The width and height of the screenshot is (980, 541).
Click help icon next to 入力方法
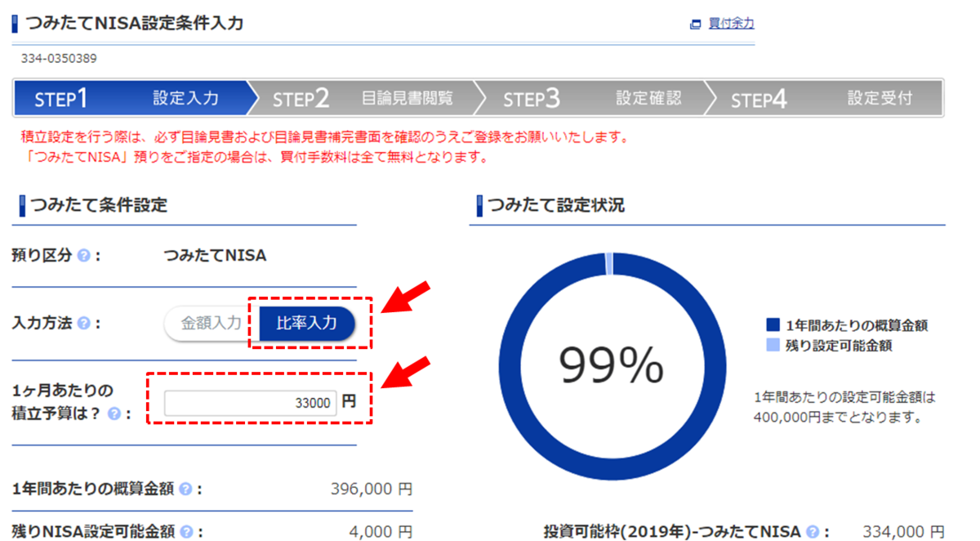[x=83, y=324]
